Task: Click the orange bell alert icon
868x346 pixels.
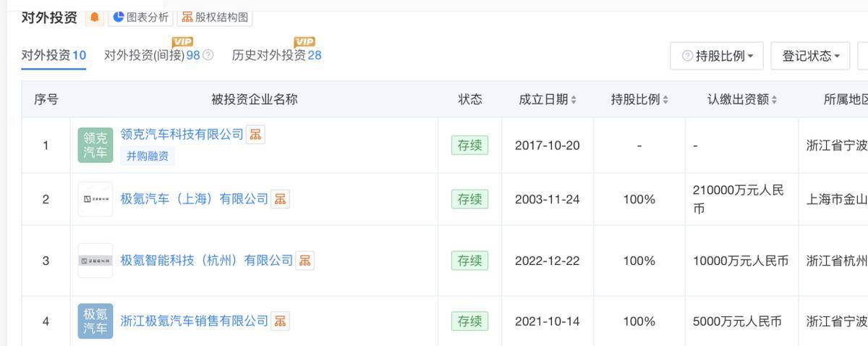Action: point(95,17)
